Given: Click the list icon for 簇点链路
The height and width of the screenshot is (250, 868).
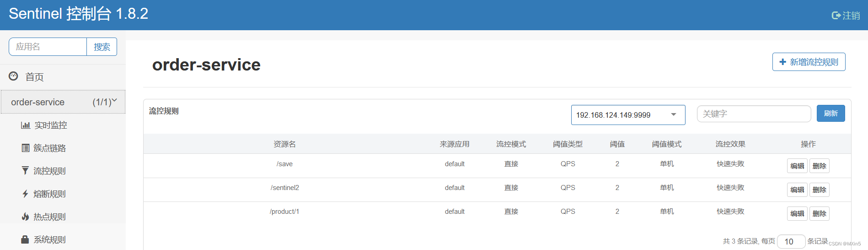Looking at the screenshot, I should 26,148.
